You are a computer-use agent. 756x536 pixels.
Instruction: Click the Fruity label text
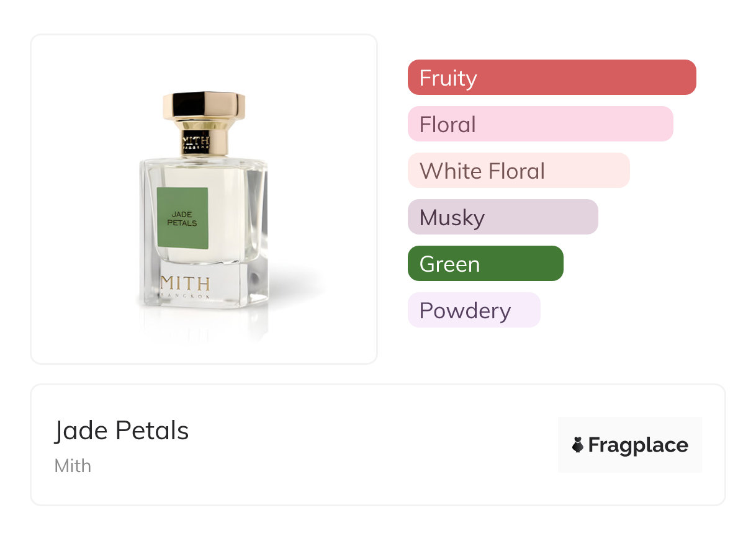coord(448,78)
